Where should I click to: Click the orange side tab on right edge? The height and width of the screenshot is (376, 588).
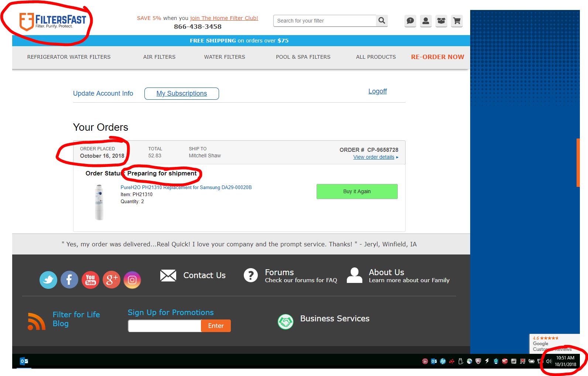tap(578, 163)
